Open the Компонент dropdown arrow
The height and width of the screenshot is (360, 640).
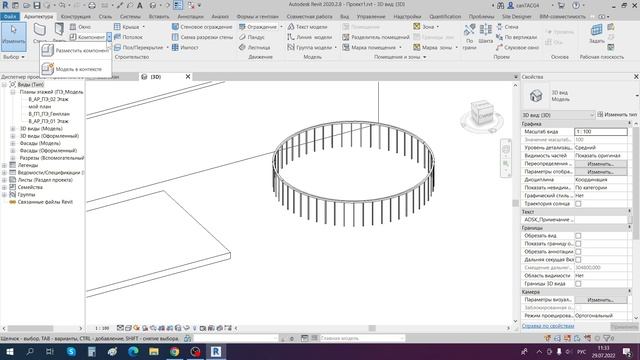pyautogui.click(x=109, y=37)
